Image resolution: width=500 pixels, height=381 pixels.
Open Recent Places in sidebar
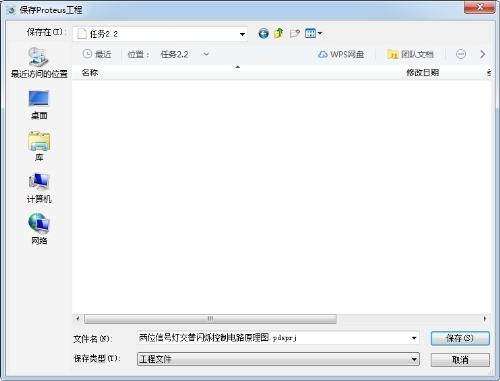[x=39, y=63]
